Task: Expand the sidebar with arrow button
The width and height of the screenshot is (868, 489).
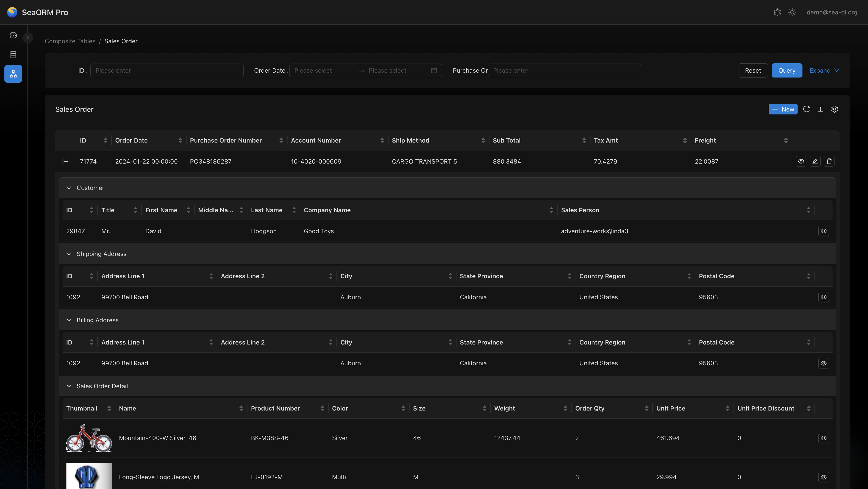Action: 28,37
